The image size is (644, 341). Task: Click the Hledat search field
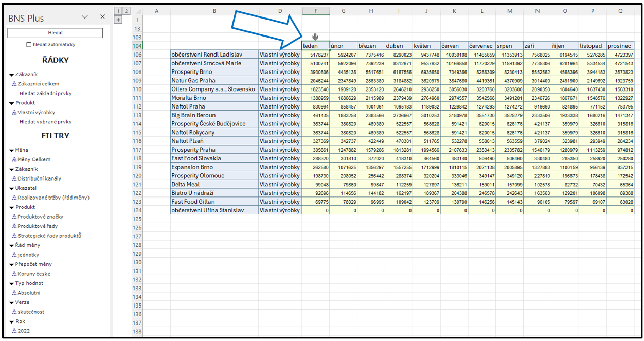pyautogui.click(x=55, y=33)
